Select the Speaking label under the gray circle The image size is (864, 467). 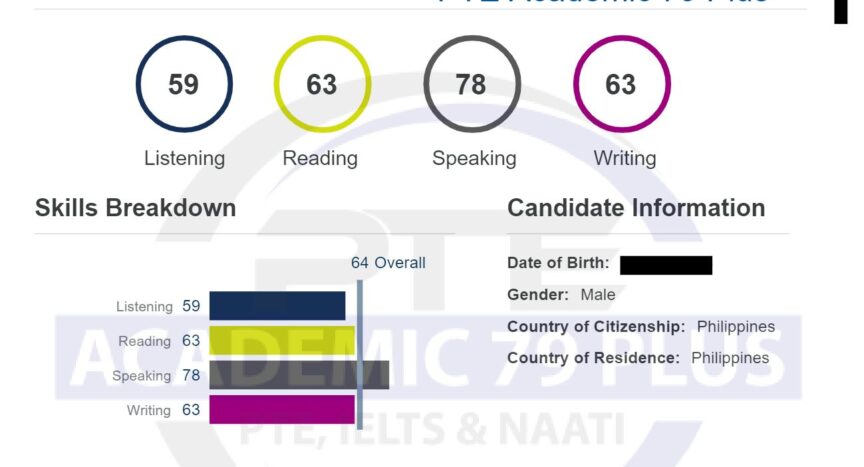(x=474, y=159)
